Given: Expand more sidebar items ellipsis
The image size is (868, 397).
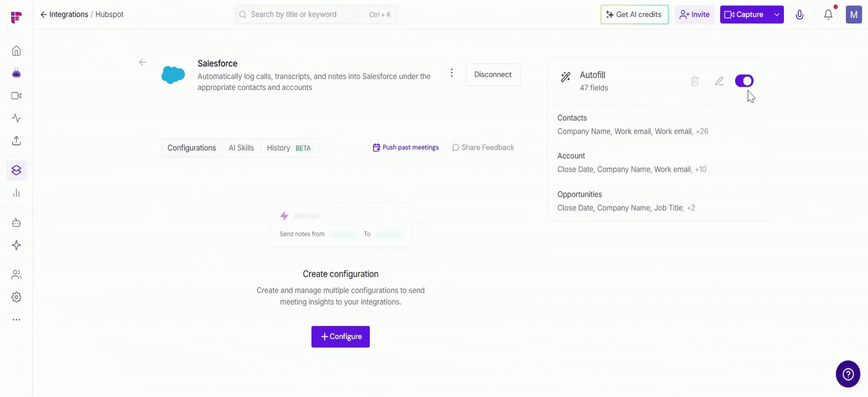Looking at the screenshot, I should [x=16, y=320].
